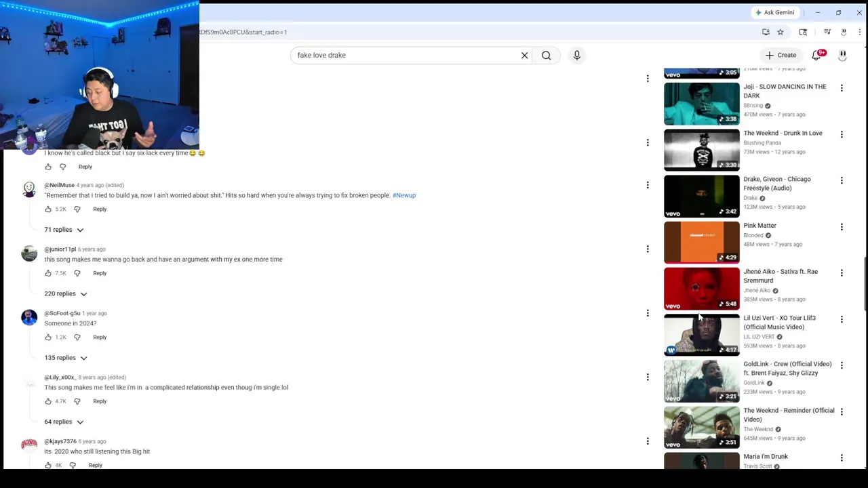Open options for GoldLink Crew video
868x488 pixels.
click(x=842, y=365)
